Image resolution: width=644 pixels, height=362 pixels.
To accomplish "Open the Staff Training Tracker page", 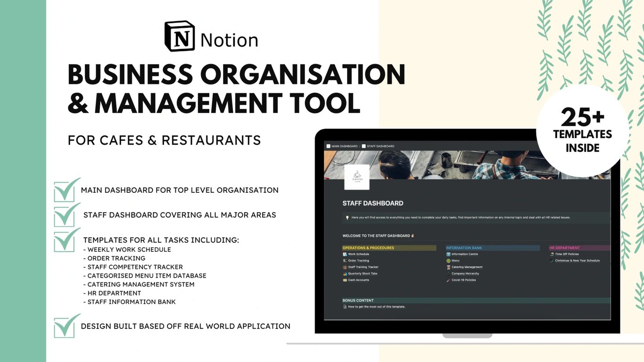I will coord(363,267).
